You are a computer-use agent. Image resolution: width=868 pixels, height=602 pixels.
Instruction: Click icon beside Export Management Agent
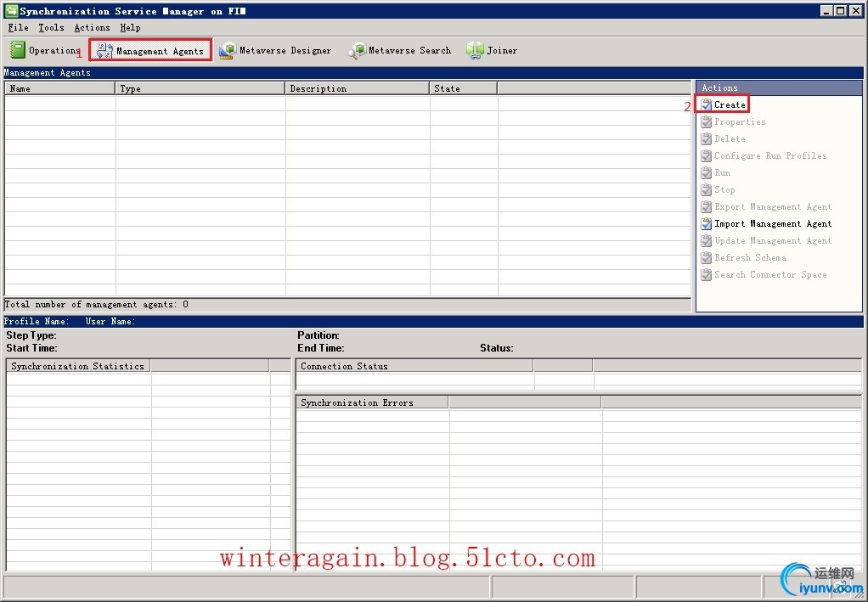click(x=706, y=207)
